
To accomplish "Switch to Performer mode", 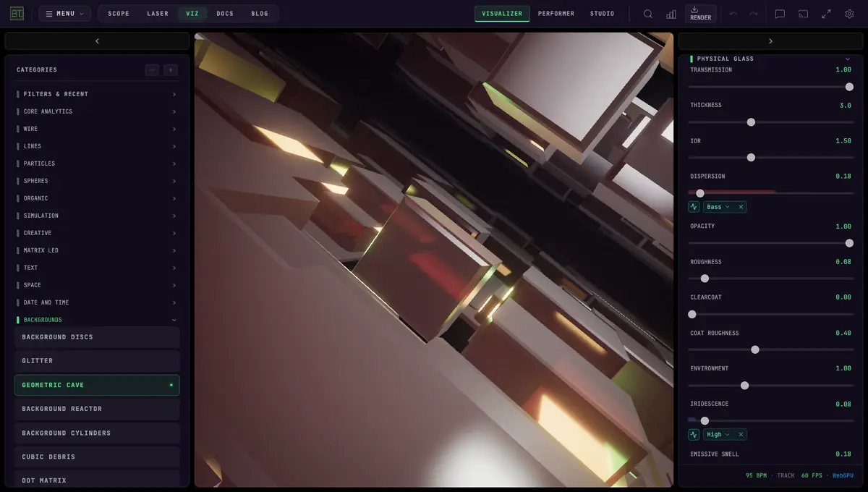I will tap(556, 14).
